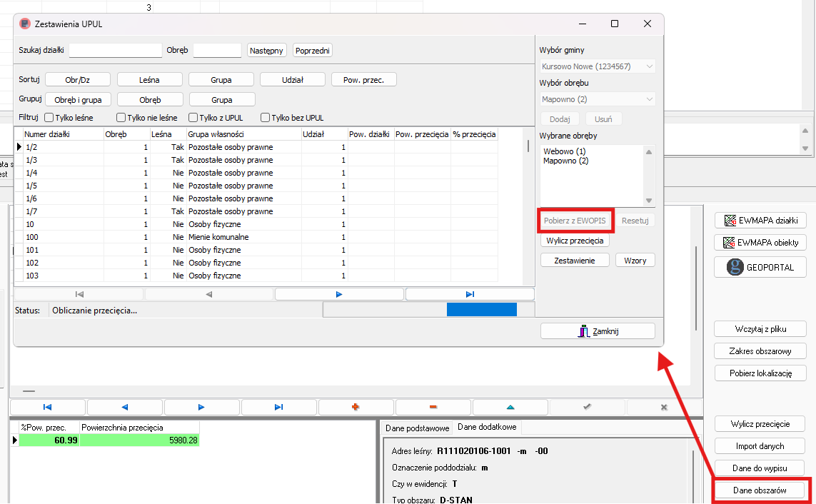Click Poprzedni search button
This screenshot has height=504, width=816.
(312, 51)
